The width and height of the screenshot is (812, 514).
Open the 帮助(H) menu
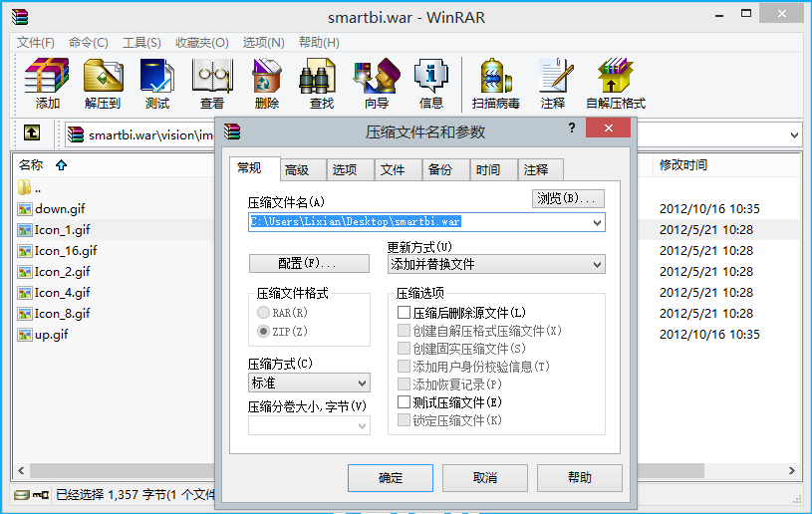(319, 43)
